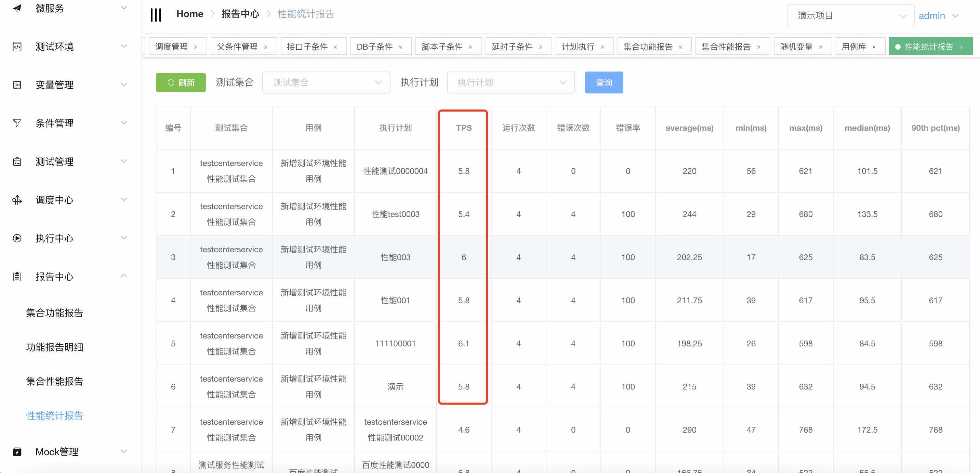
Task: Expand the 执行中心 menu
Action: (124, 238)
